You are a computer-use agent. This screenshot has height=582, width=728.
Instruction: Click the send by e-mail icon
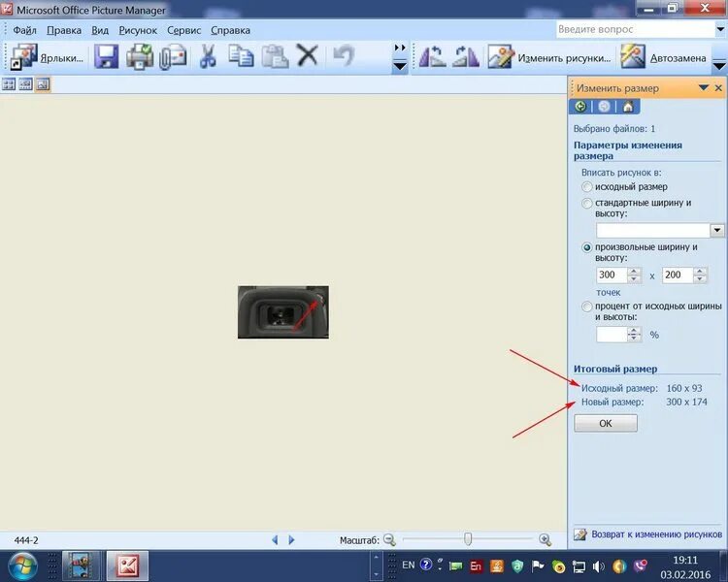(x=173, y=57)
